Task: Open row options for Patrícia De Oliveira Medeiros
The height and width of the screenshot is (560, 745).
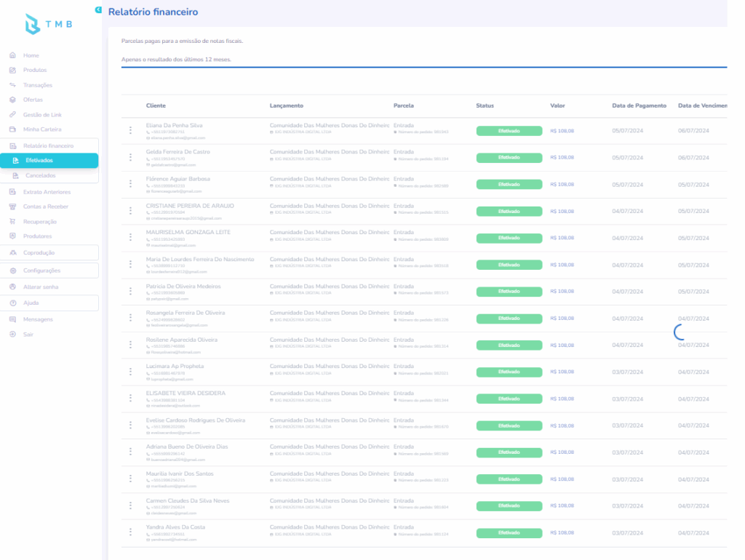Action: click(x=131, y=291)
